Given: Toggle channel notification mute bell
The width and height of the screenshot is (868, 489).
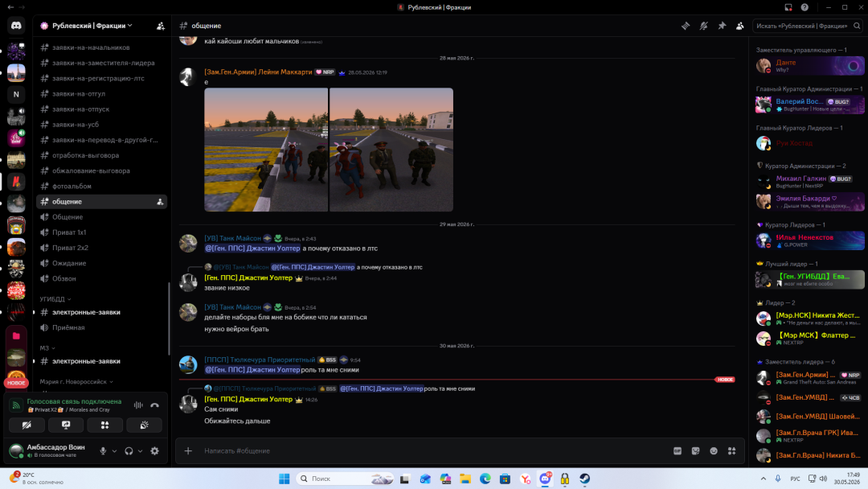Looking at the screenshot, I should click(x=703, y=26).
